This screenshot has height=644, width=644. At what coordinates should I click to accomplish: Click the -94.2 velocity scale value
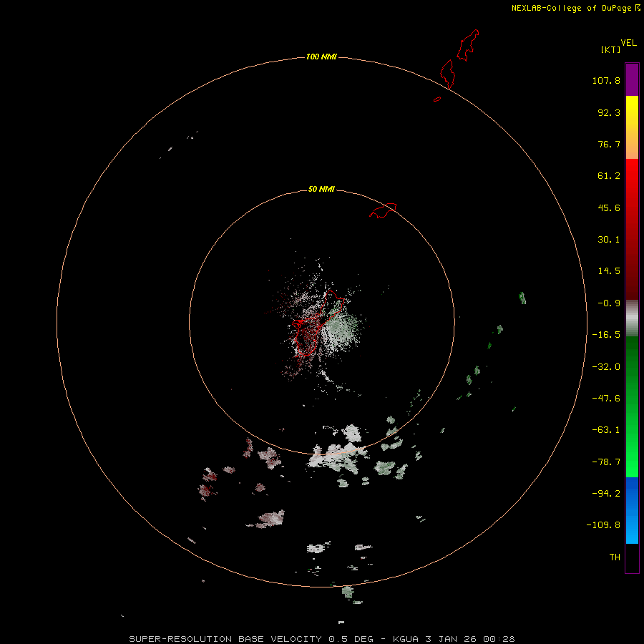click(606, 493)
